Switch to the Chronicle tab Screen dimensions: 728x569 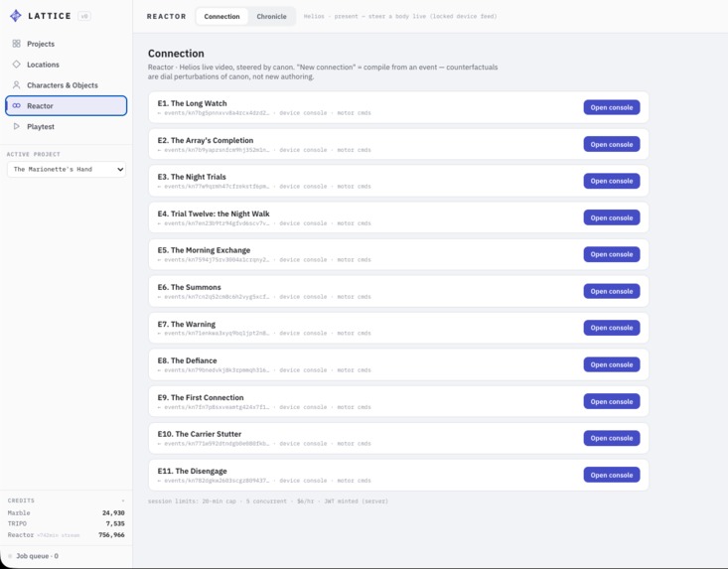271,16
